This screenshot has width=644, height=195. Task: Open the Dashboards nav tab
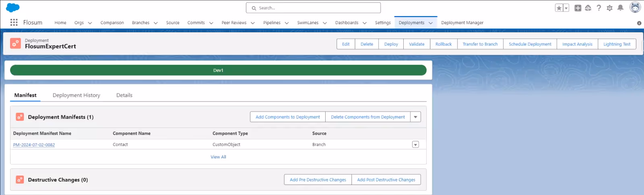(x=347, y=23)
